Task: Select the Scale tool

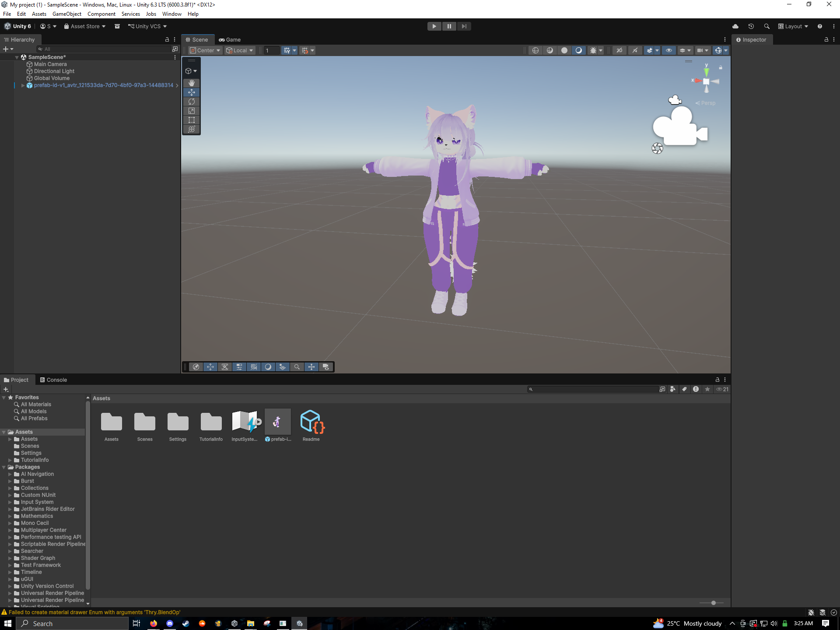Action: click(x=191, y=111)
